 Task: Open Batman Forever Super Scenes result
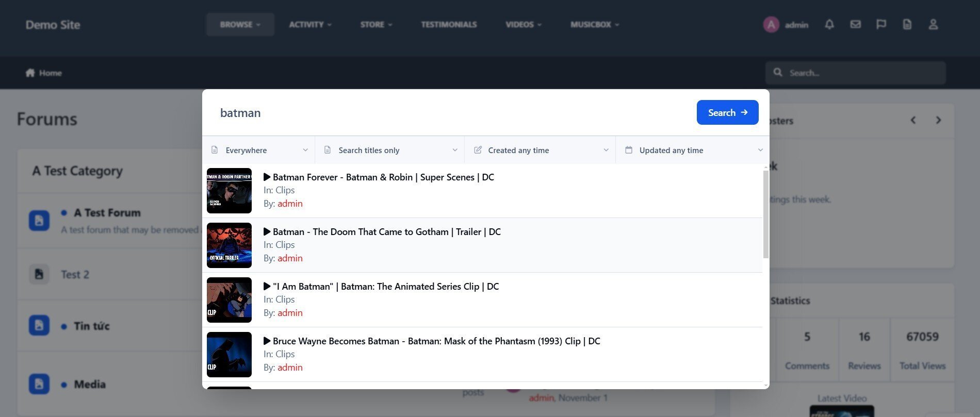point(383,177)
